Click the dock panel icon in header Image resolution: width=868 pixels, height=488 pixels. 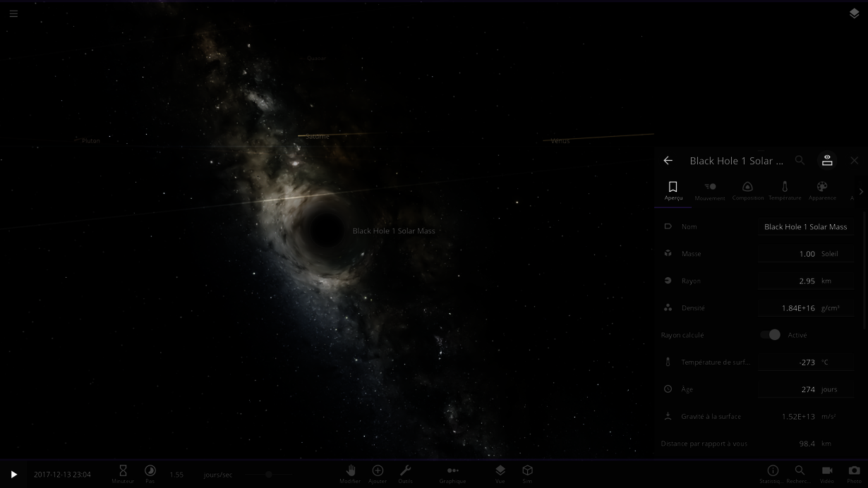827,161
